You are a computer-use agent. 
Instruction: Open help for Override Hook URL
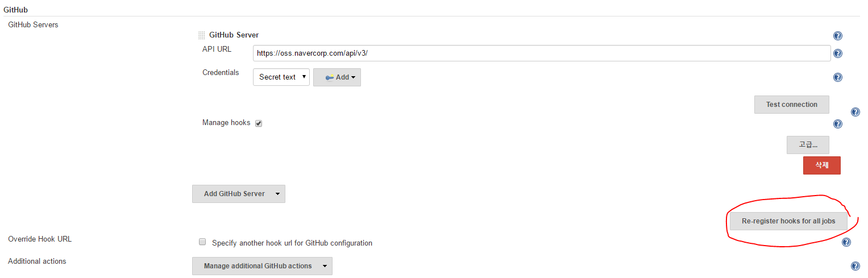[x=846, y=243]
